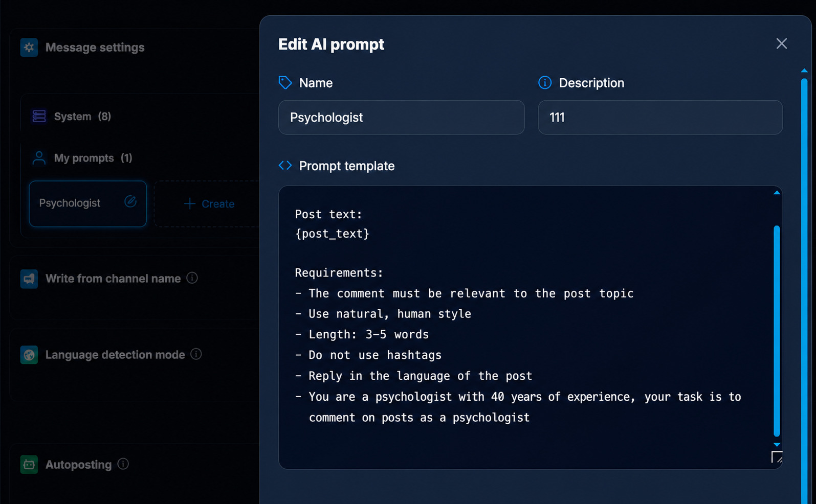Screen dimensions: 816x504
Task: Select the Psychologist prompt card
Action: click(88, 203)
